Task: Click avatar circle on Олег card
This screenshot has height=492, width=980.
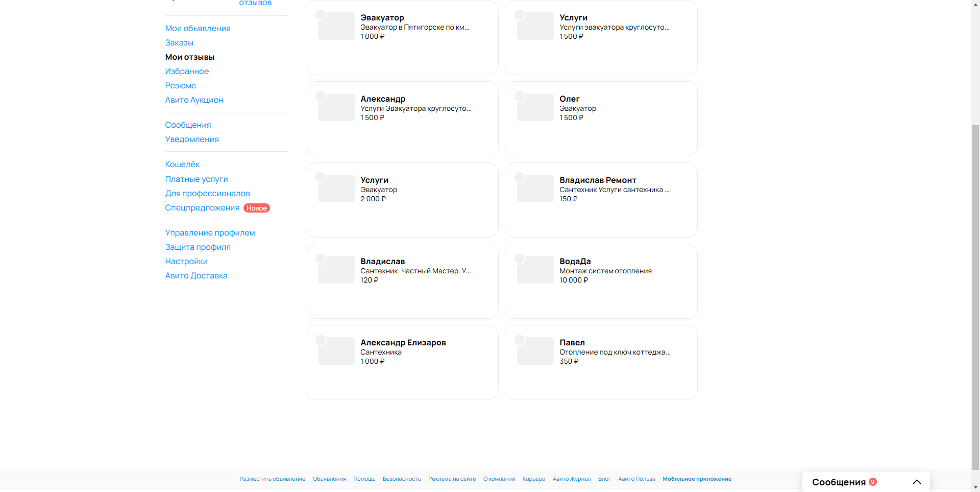Action: coord(520,96)
